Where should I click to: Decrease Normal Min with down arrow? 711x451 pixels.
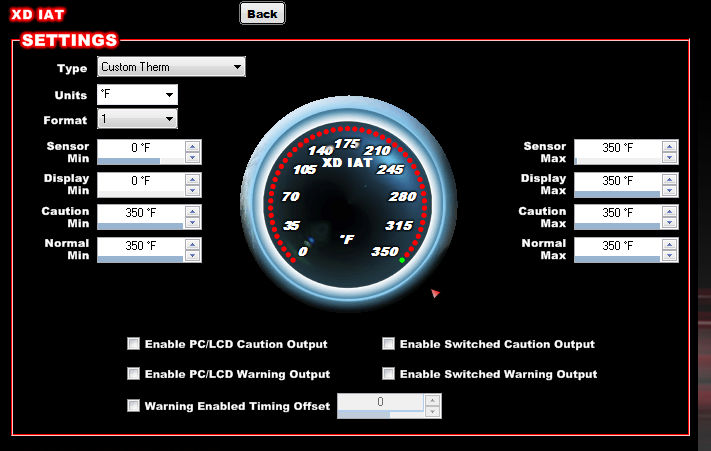tap(193, 253)
